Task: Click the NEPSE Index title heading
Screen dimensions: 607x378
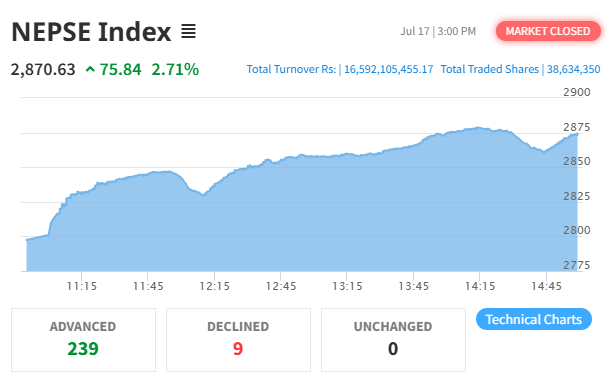Action: pyautogui.click(x=91, y=31)
